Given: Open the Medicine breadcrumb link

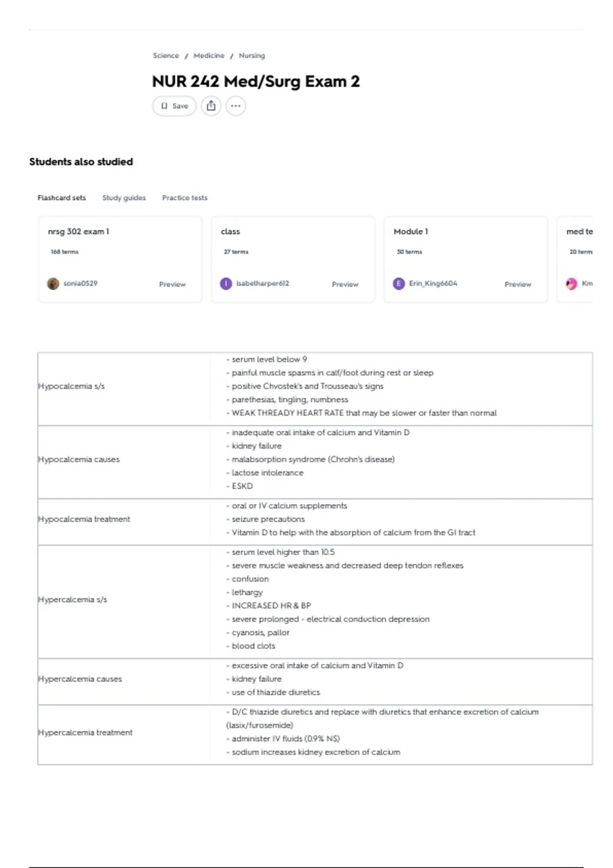Looking at the screenshot, I should coord(209,56).
